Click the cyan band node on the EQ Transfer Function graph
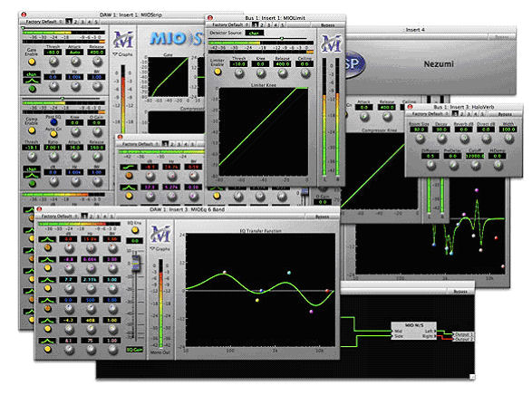 pyautogui.click(x=289, y=273)
